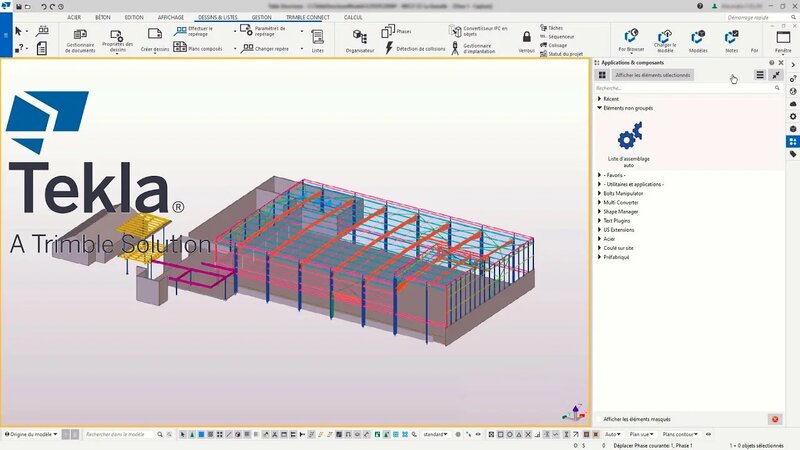Viewport: 800px width, 450px height.
Task: Open Origine du modèle dropdown
Action: point(31,434)
